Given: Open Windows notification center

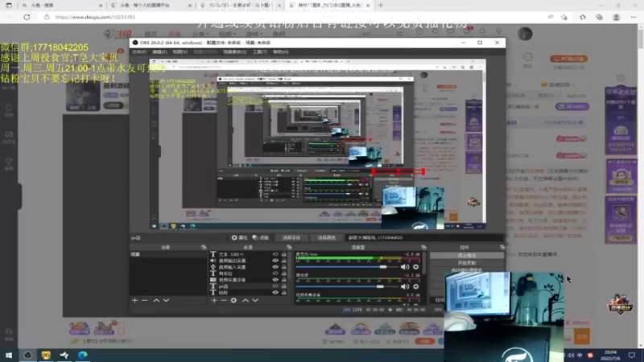Looking at the screenshot, I should (632, 355).
